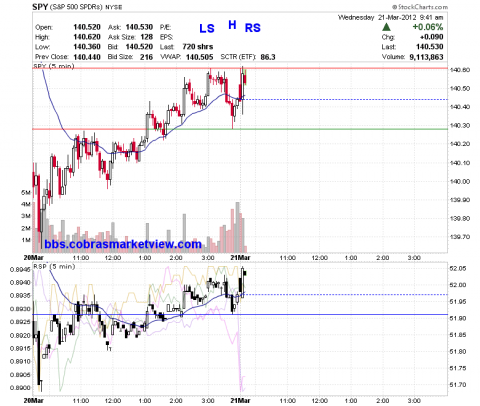Image resolution: width=480 pixels, height=406 pixels.
Task: Click the SPY (5 min) chart label
Action: coord(54,66)
